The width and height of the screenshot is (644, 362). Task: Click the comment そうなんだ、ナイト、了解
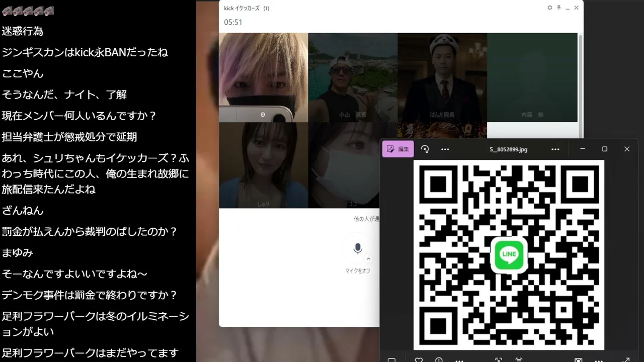(64, 95)
